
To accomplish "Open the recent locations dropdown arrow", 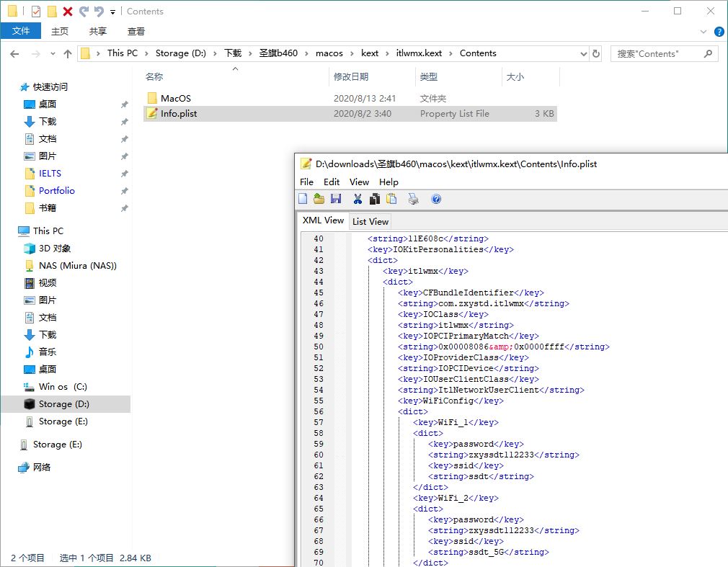I will coord(53,54).
